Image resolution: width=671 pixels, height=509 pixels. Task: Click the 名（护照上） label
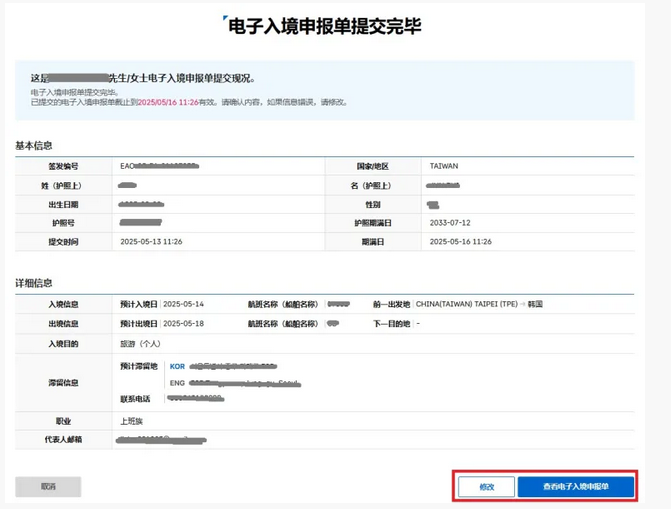(371, 186)
